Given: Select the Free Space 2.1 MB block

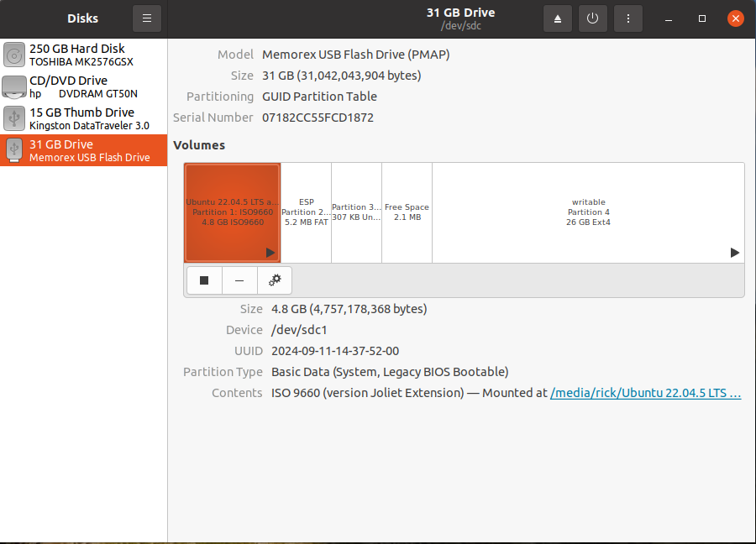Looking at the screenshot, I should tap(407, 212).
